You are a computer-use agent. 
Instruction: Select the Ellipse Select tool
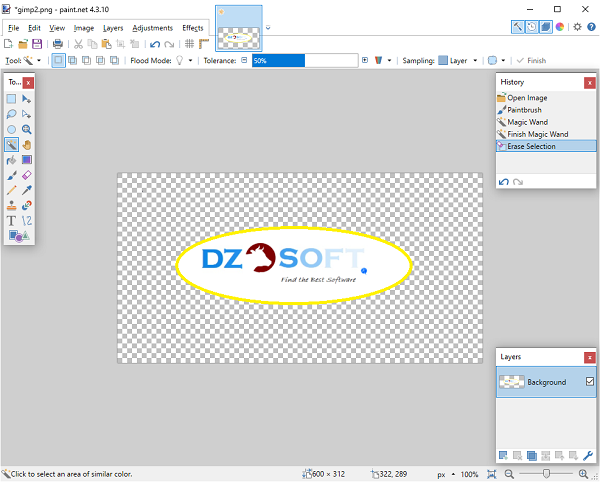click(11, 129)
